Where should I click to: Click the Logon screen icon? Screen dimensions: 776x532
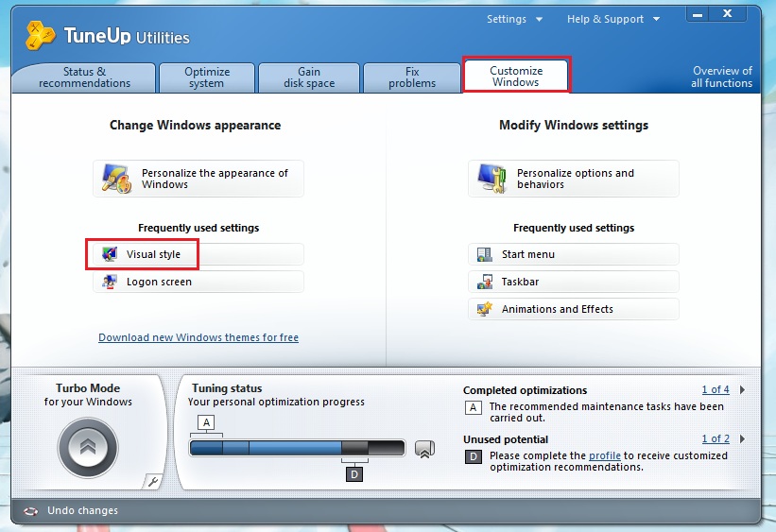point(110,282)
